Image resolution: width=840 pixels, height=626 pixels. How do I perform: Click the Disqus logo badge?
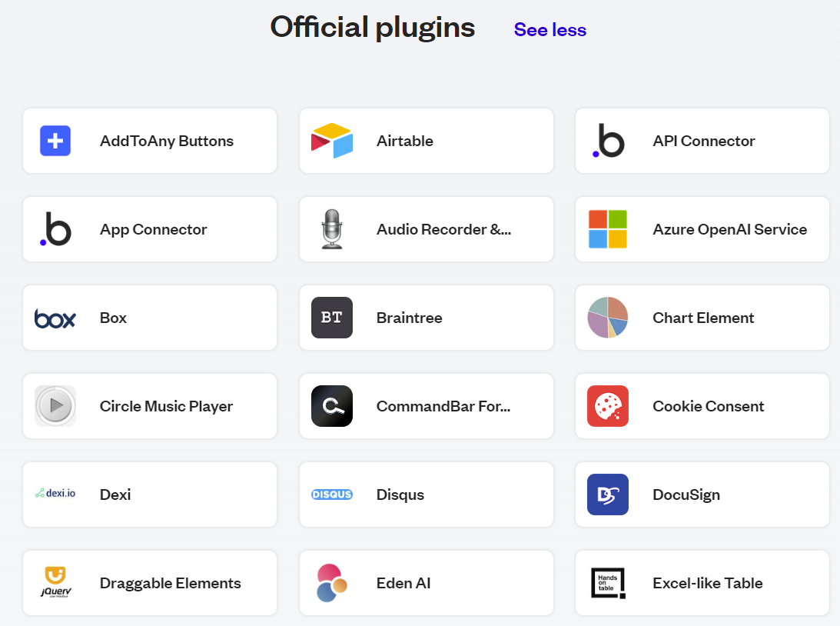point(332,494)
